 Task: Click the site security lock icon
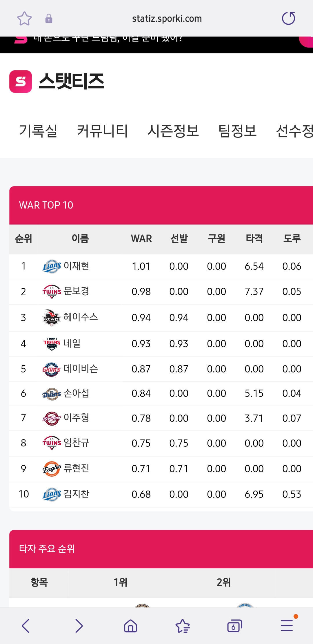pos(49,19)
